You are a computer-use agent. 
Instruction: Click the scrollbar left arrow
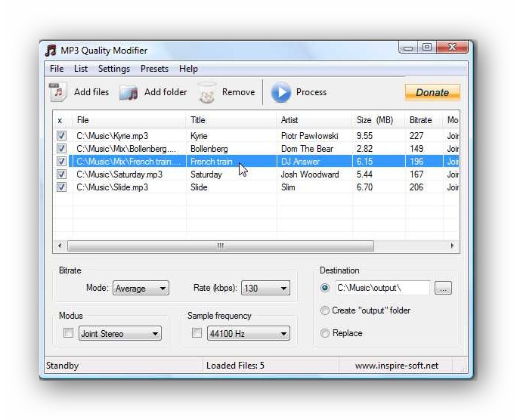(x=60, y=246)
